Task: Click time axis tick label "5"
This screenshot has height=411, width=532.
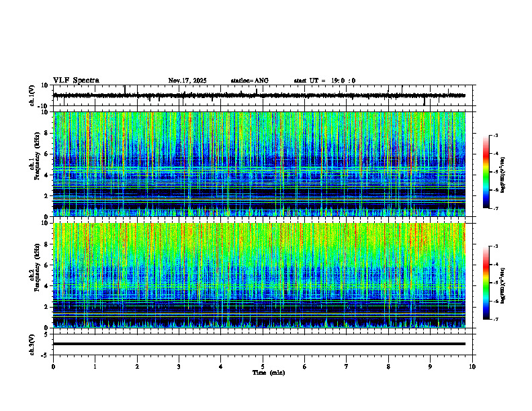Action: coord(263,367)
